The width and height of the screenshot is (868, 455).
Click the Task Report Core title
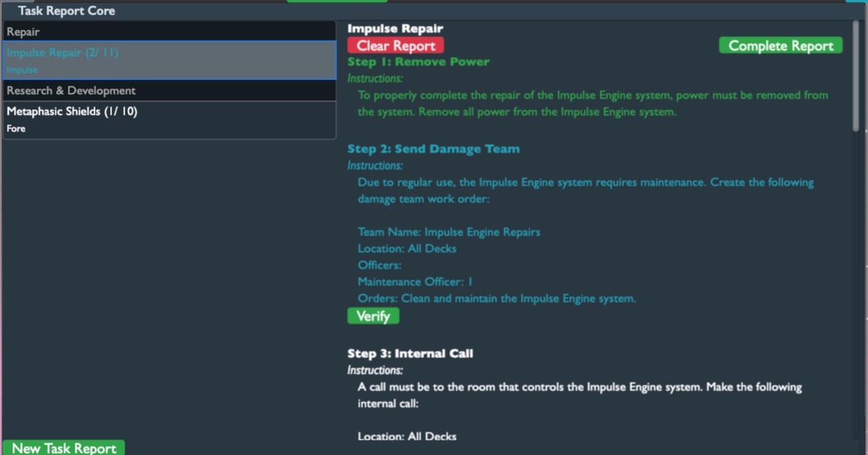coord(66,11)
